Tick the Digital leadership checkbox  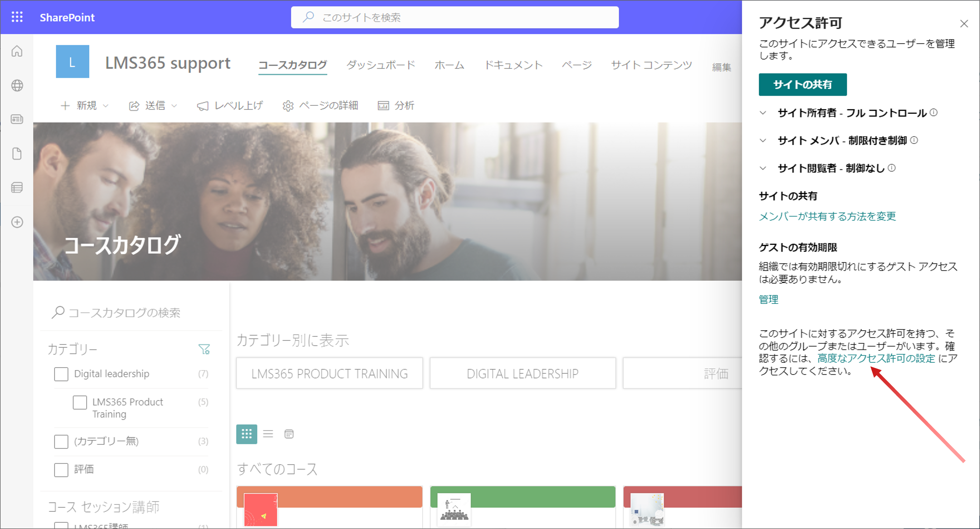click(x=61, y=374)
